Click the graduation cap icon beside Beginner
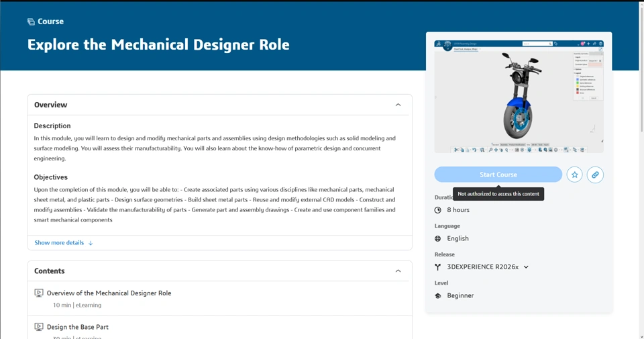The width and height of the screenshot is (644, 339). click(438, 296)
